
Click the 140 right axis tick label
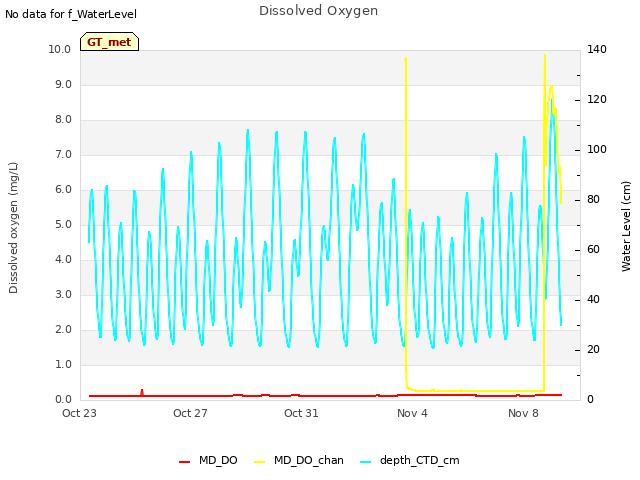tap(597, 49)
